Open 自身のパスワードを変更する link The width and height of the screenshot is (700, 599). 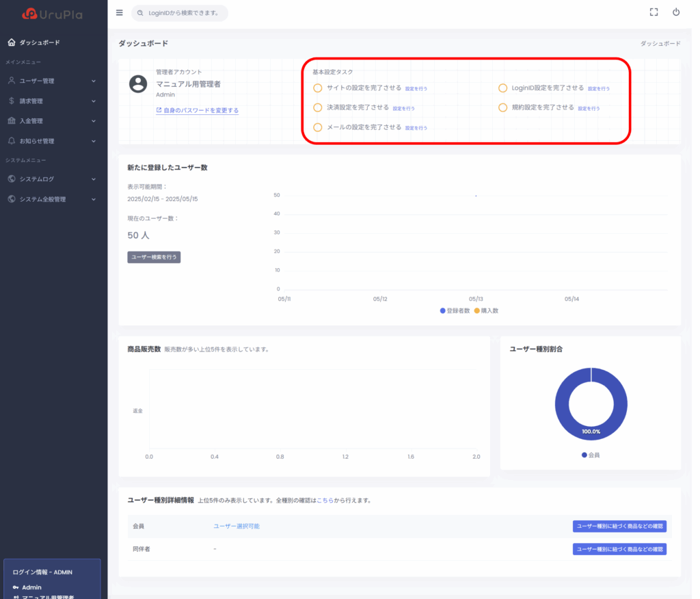pyautogui.click(x=200, y=110)
